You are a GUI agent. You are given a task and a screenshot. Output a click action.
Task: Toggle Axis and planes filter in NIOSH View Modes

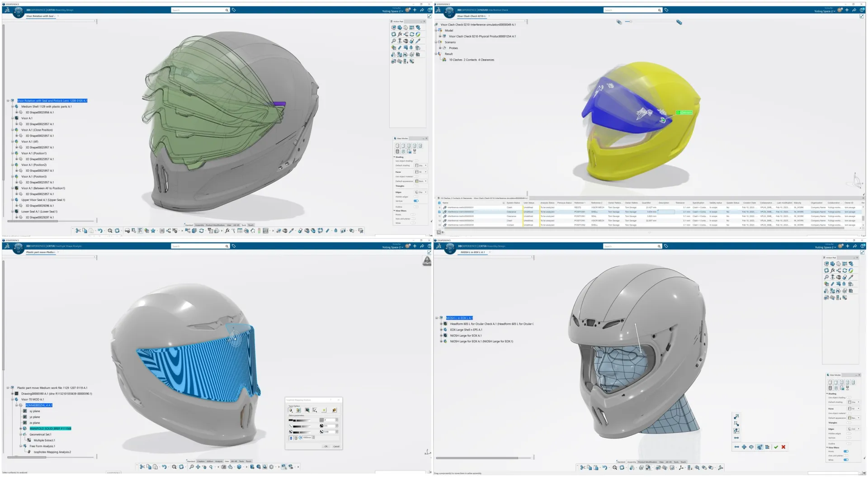(846, 455)
